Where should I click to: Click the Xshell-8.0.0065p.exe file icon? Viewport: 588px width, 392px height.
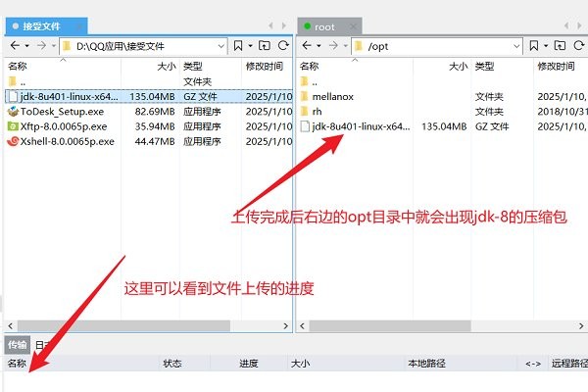pyautogui.click(x=13, y=141)
